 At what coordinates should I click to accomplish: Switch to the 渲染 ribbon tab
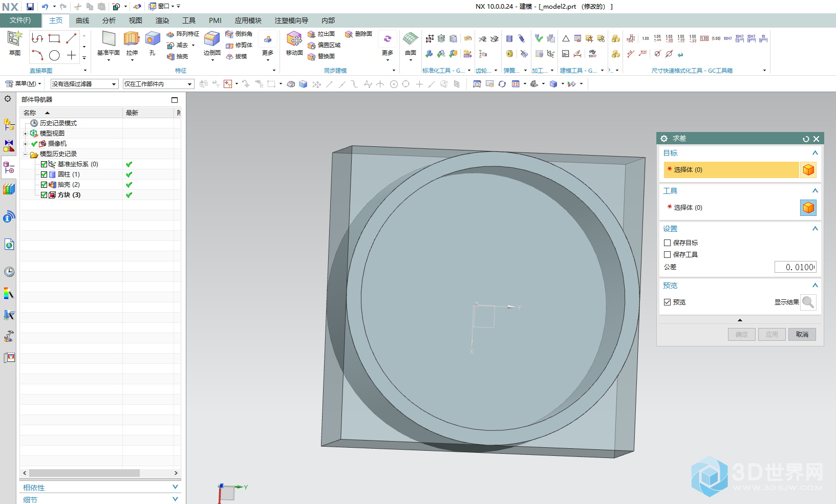pyautogui.click(x=162, y=20)
